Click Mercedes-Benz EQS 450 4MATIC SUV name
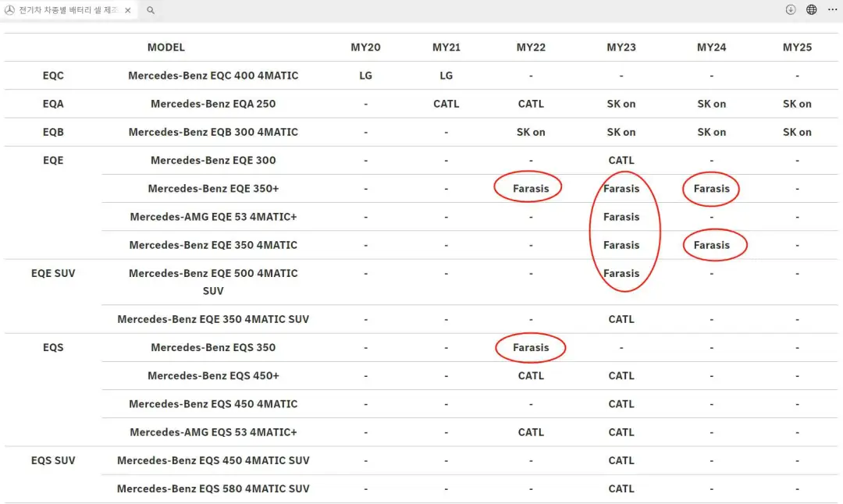Viewport: 843px width, 504px height. tap(213, 460)
